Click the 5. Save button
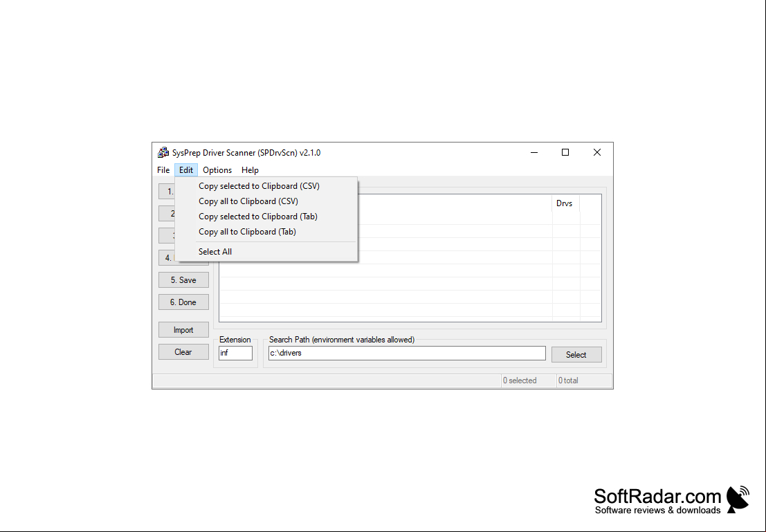 (x=183, y=280)
